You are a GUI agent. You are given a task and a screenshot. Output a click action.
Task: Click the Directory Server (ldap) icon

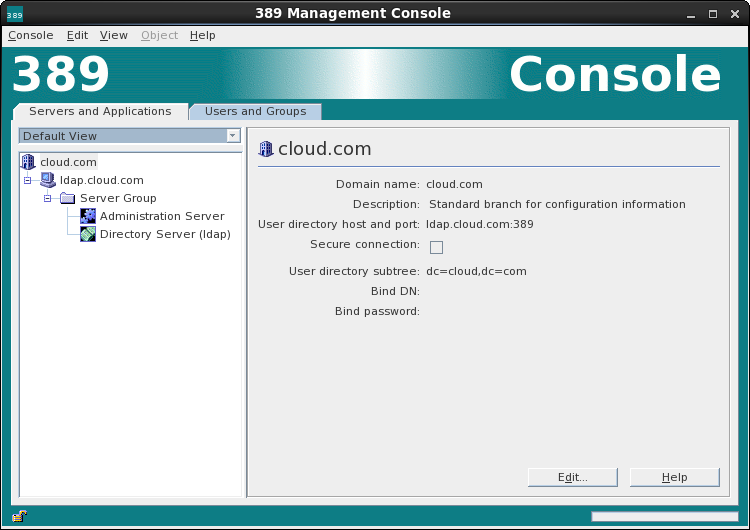pyautogui.click(x=88, y=234)
